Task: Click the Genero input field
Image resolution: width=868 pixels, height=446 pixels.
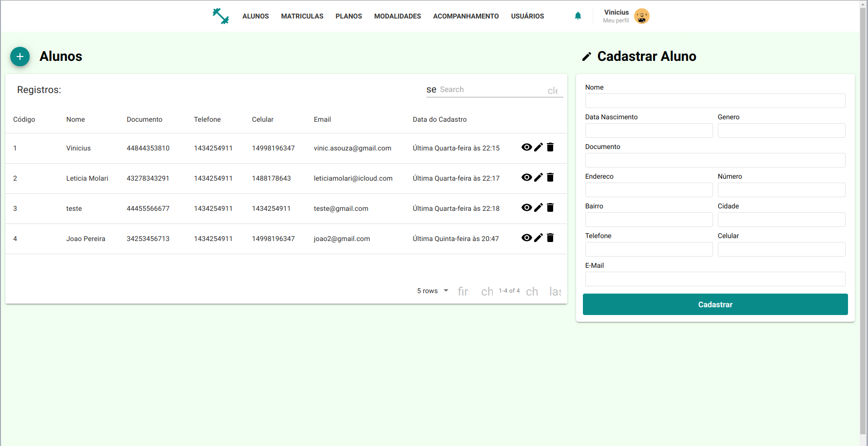Action: [x=781, y=130]
